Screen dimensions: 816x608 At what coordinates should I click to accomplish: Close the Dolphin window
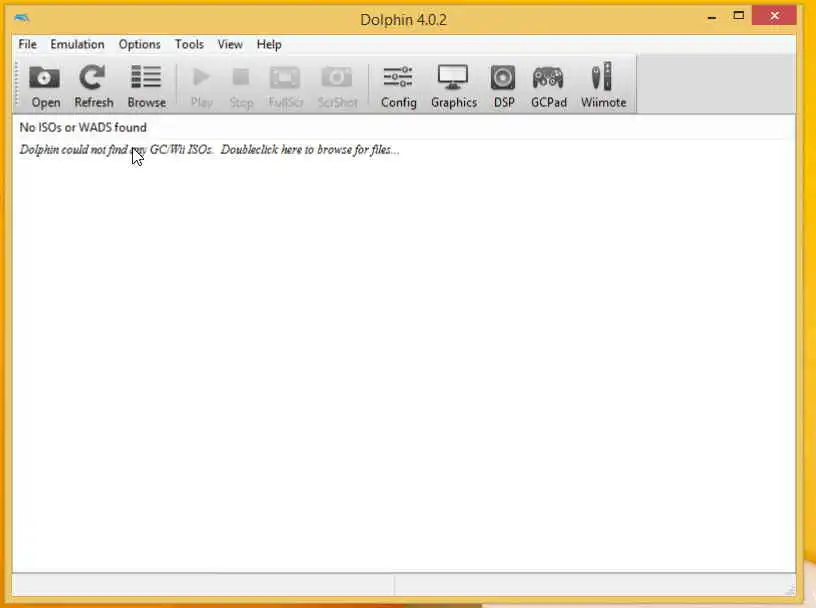point(774,16)
